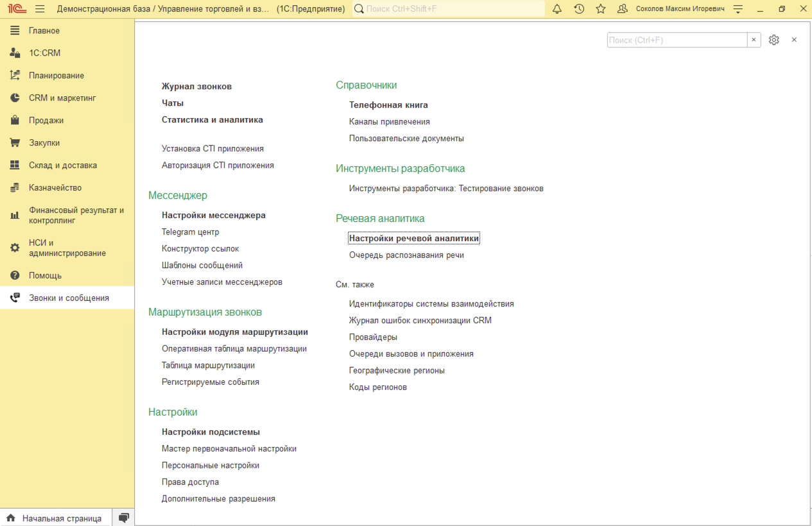This screenshot has height=526, width=812.
Task: Click the Поиск (Ctrl+F) input field
Action: [x=677, y=40]
